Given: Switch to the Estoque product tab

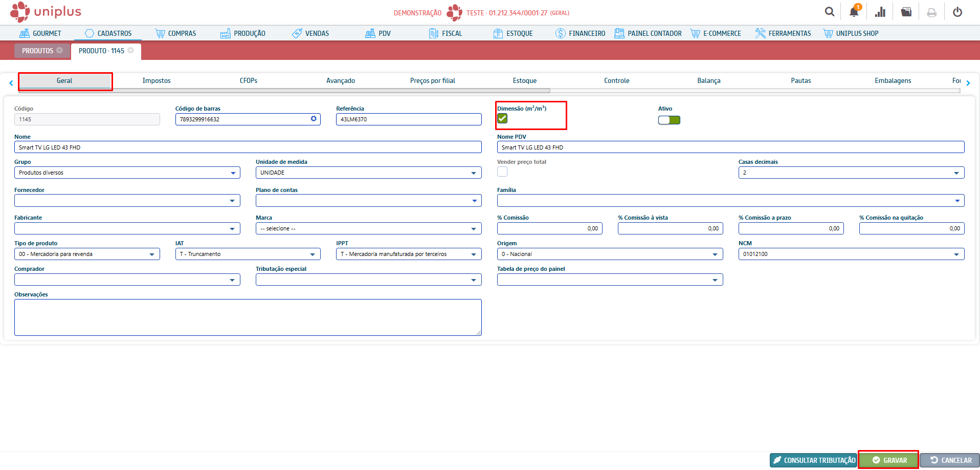Looking at the screenshot, I should 525,80.
